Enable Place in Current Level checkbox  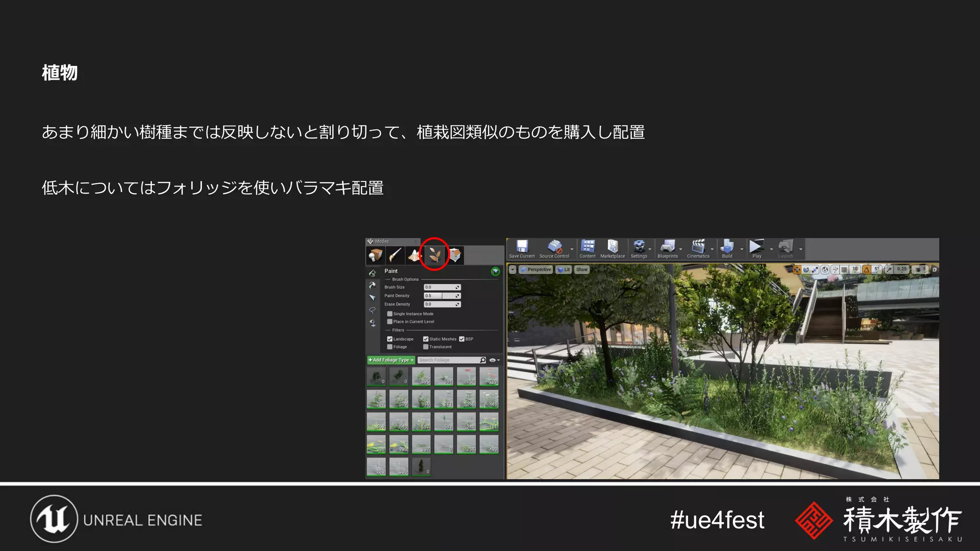(390, 322)
